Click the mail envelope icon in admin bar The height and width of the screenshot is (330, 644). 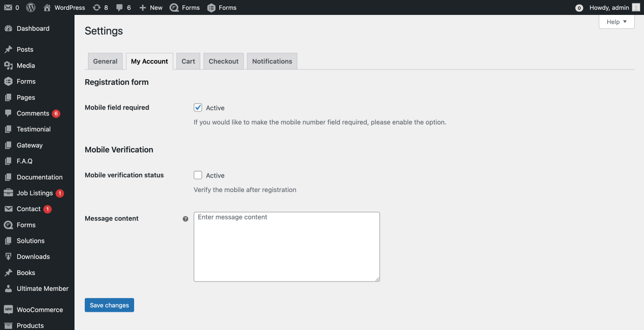click(8, 7)
